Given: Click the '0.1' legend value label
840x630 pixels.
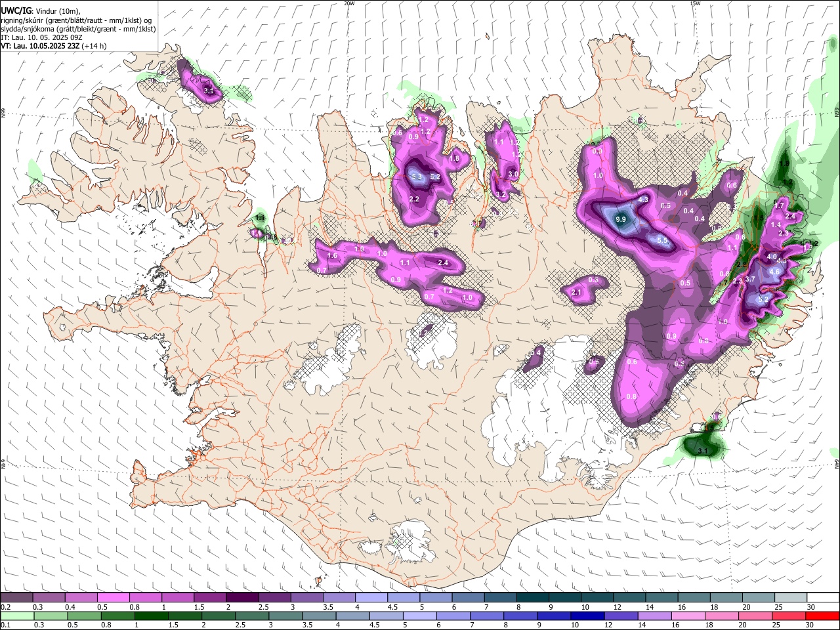Looking at the screenshot, I should (5, 625).
